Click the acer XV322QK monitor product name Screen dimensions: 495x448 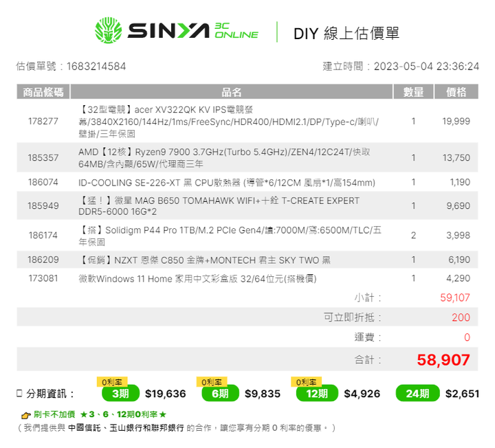point(229,122)
